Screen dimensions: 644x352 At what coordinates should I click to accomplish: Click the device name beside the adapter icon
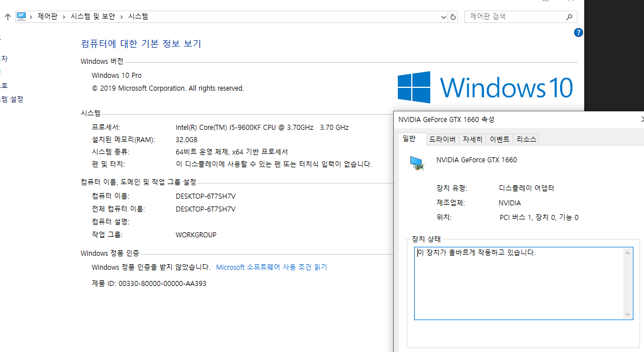[477, 160]
